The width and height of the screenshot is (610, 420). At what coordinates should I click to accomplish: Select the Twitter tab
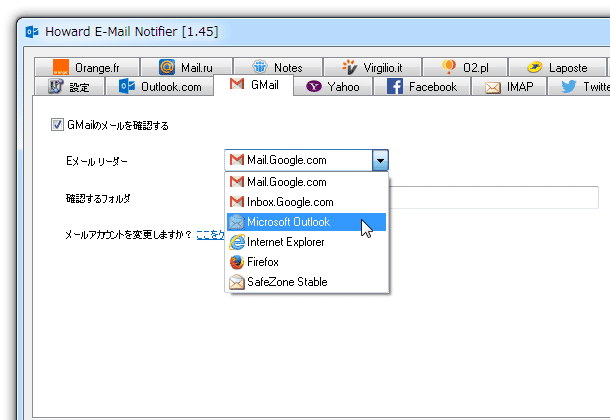(x=579, y=86)
